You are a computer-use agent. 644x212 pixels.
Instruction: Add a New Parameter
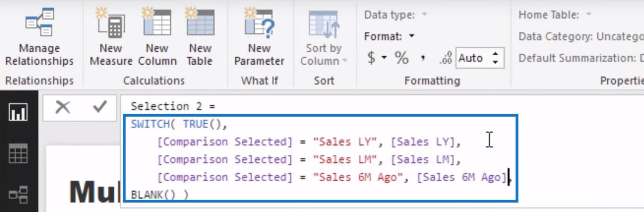259,37
